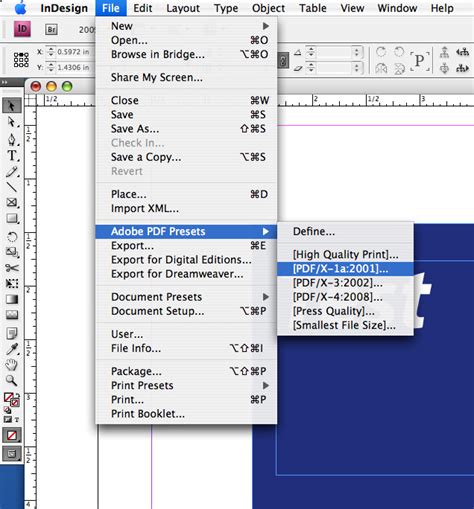Select the Pencil tool
The width and height of the screenshot is (474, 509).
(12, 172)
